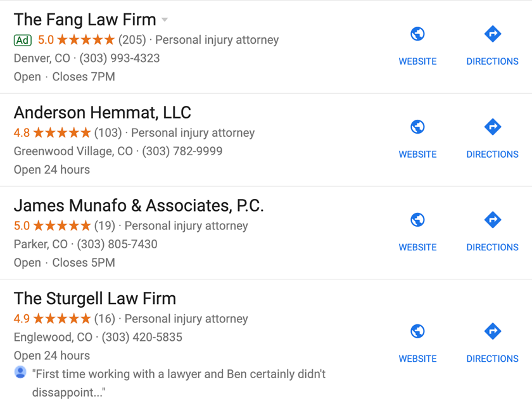Click WEBSITE label under Anderson Hemmat listing
The width and height of the screenshot is (532, 408).
point(417,155)
